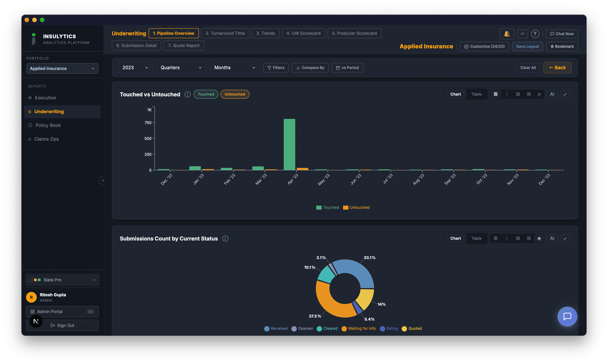The height and width of the screenshot is (364, 608).
Task: Open the notifications bell
Action: pos(507,34)
